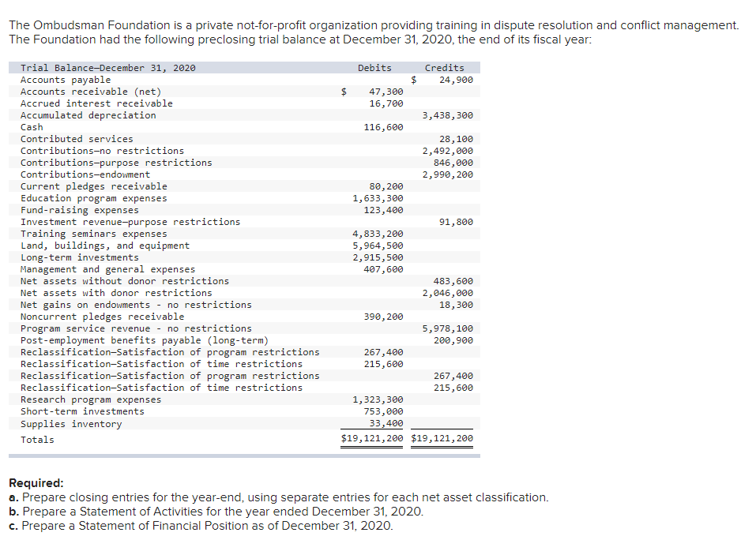This screenshot has height=540, width=756.
Task: Select the 3,438,300 credit amount
Action: [x=448, y=115]
